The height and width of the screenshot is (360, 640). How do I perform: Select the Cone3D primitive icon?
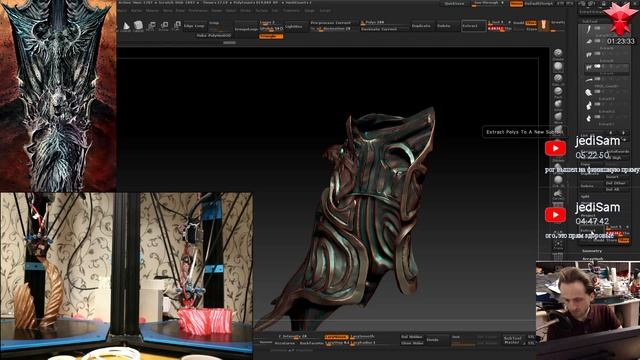click(127, 26)
